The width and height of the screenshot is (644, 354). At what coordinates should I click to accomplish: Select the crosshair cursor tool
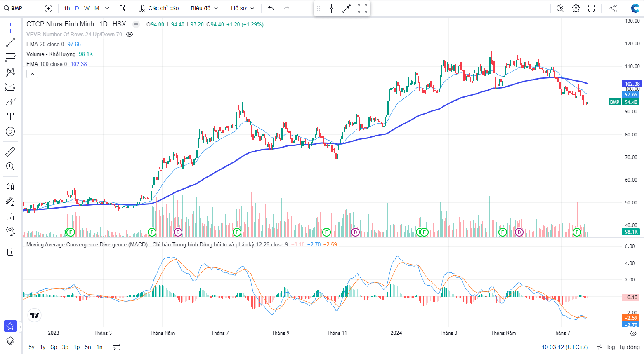point(10,28)
